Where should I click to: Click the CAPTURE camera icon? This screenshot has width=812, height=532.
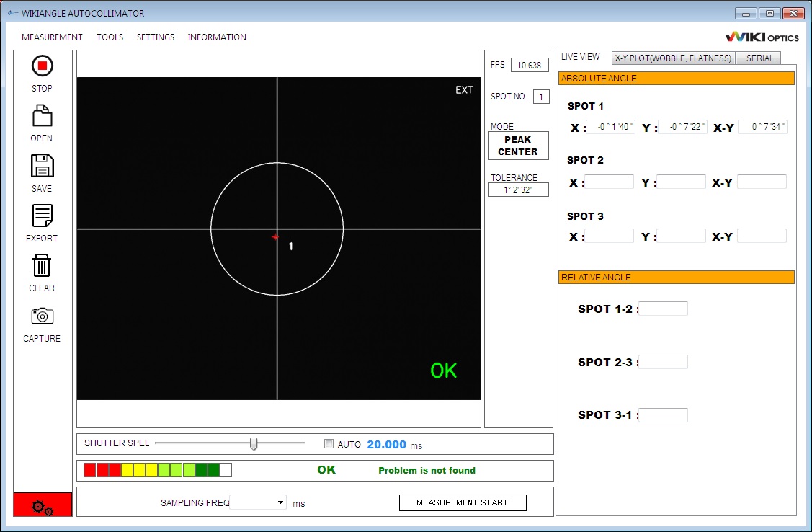tap(42, 316)
